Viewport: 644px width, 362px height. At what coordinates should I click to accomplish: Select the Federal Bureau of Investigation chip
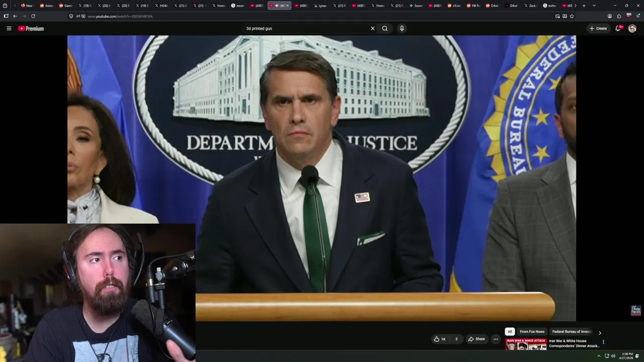[x=572, y=332]
